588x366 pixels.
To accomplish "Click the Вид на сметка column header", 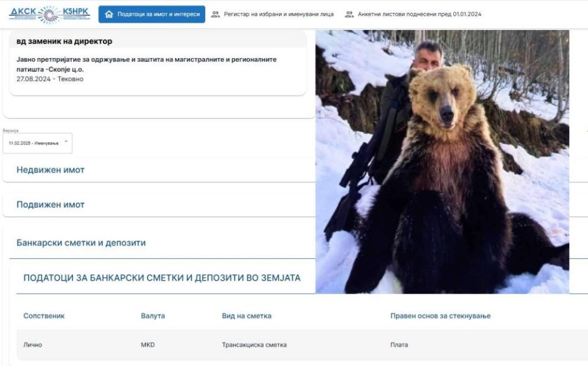I will (x=246, y=316).
